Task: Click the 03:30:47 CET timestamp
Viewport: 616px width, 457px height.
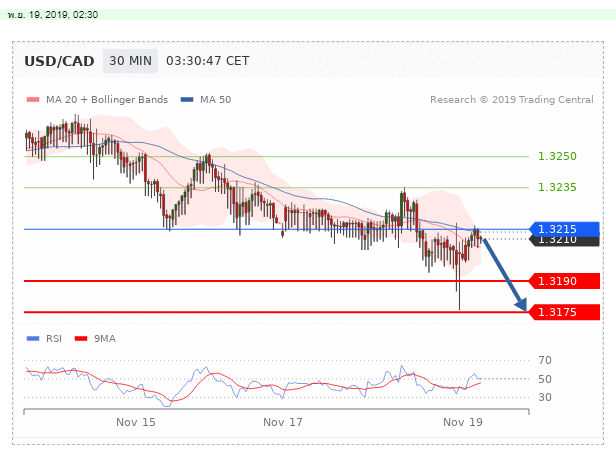Action: tap(207, 61)
